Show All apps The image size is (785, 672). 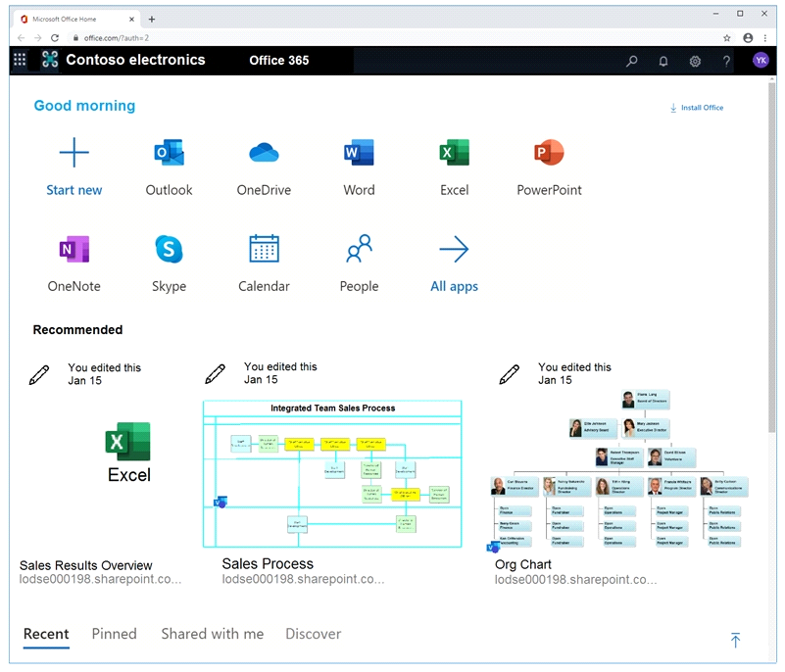[x=454, y=264]
